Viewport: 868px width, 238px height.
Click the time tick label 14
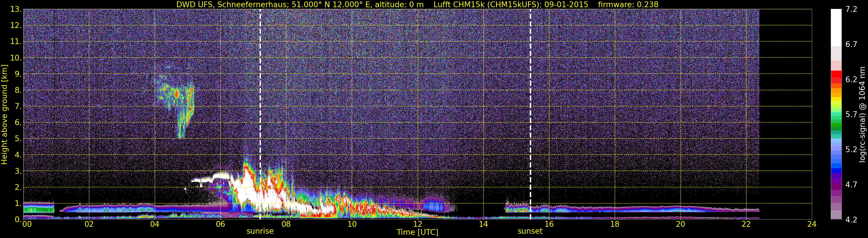(483, 224)
